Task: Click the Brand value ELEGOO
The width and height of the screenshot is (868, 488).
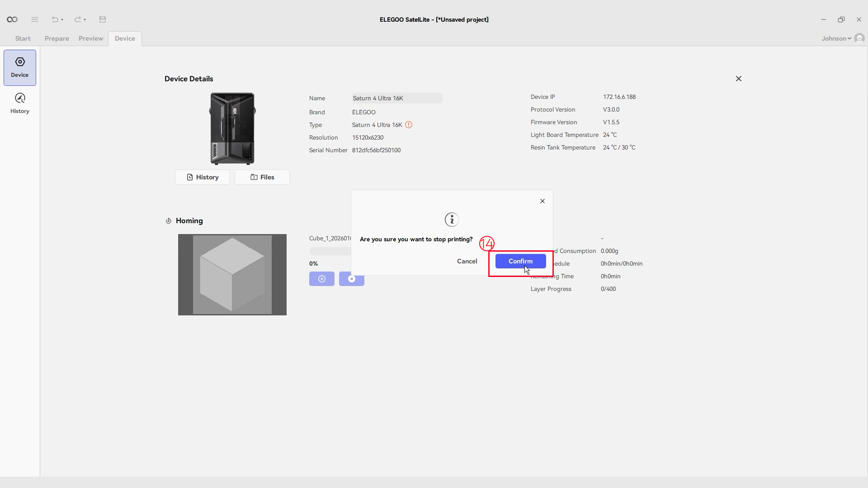Action: (x=364, y=112)
